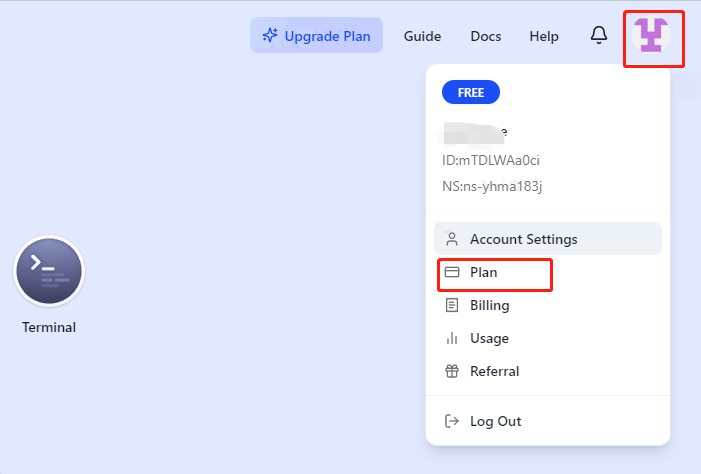
Task: Click the exit icon beside Log Out
Action: [452, 421]
